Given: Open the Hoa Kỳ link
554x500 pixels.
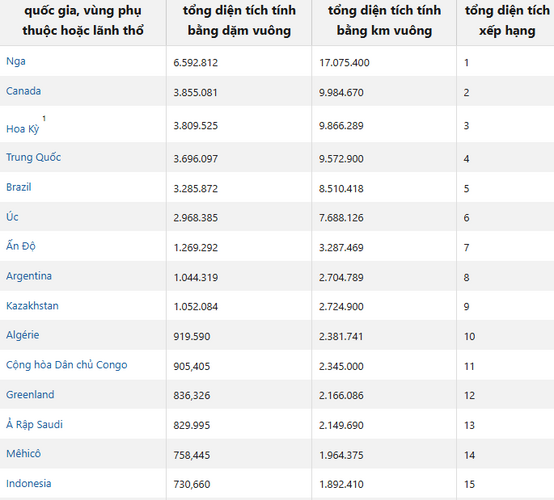Looking at the screenshot, I should coord(23,129).
